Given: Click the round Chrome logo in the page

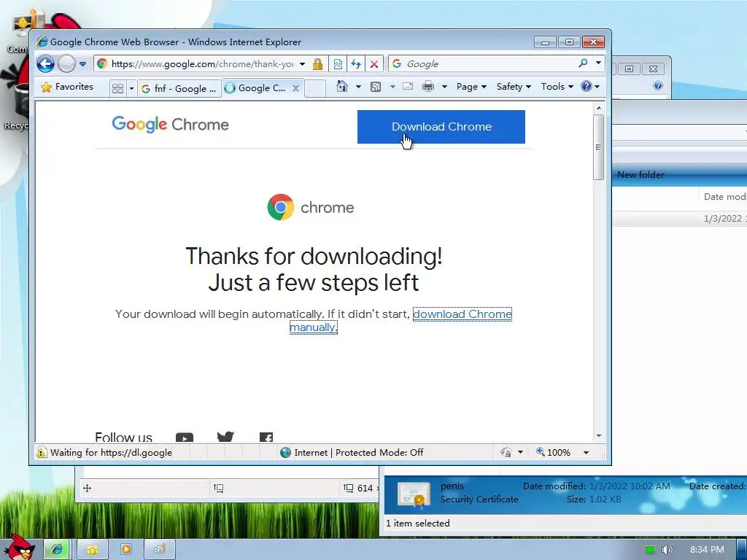Looking at the screenshot, I should click(281, 207).
